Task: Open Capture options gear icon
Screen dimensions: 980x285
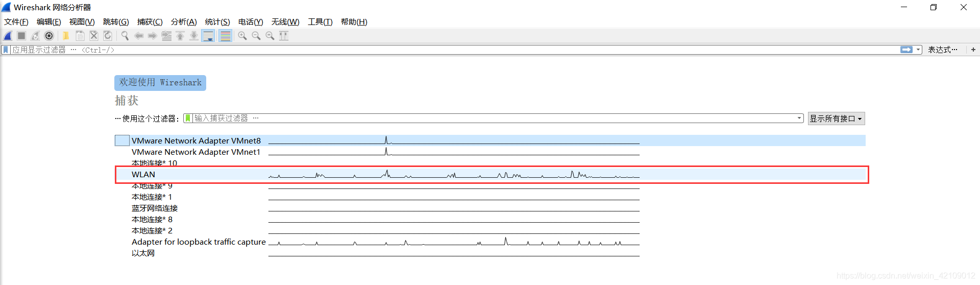Action: coord(49,36)
